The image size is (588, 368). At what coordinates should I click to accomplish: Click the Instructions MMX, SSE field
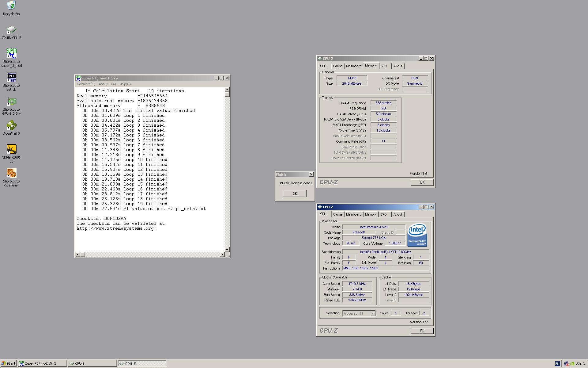pyautogui.click(x=386, y=268)
